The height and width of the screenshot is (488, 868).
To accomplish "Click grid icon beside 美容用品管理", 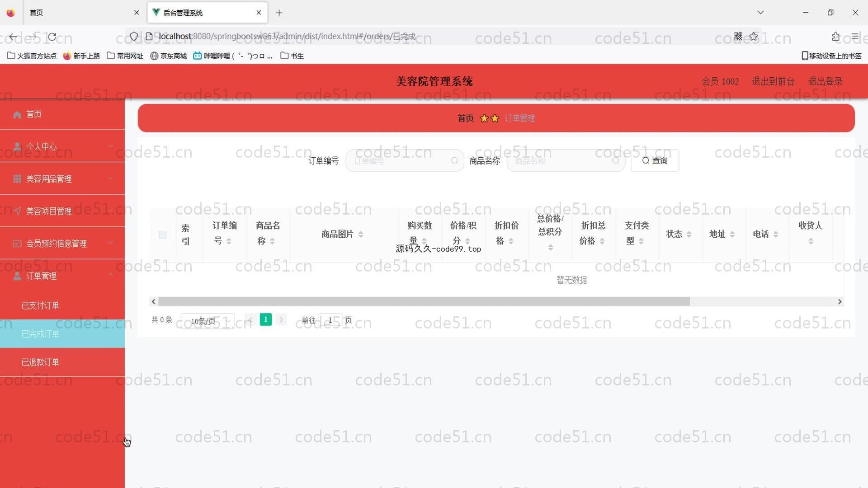I will (x=17, y=179).
